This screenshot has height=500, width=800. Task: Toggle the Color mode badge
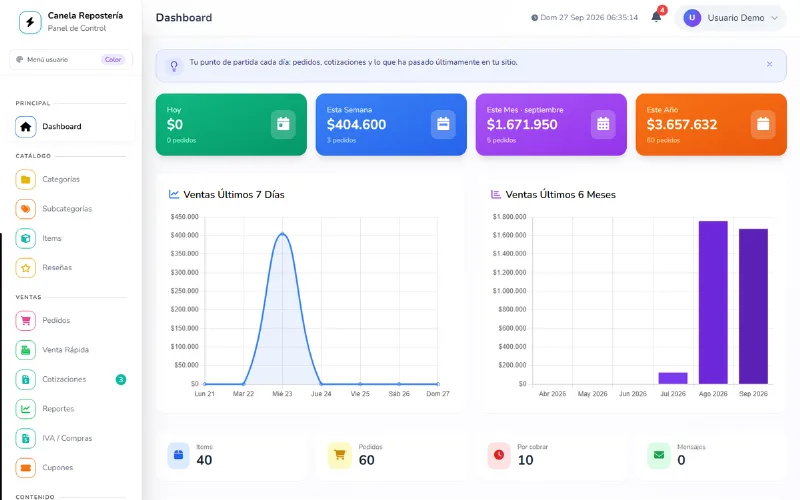point(113,60)
